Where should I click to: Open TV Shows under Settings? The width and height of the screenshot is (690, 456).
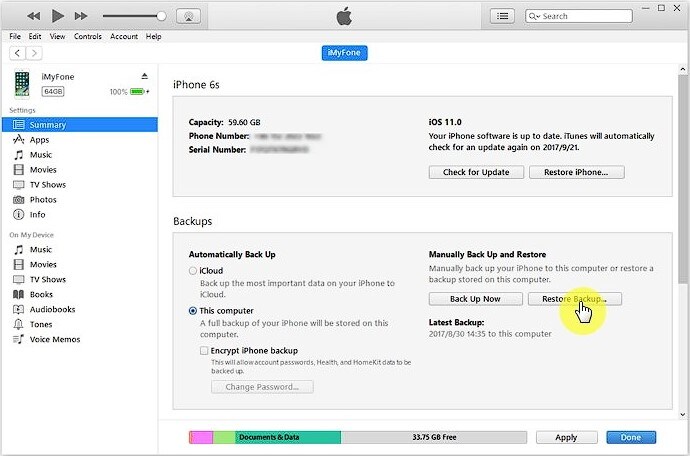coord(79,185)
